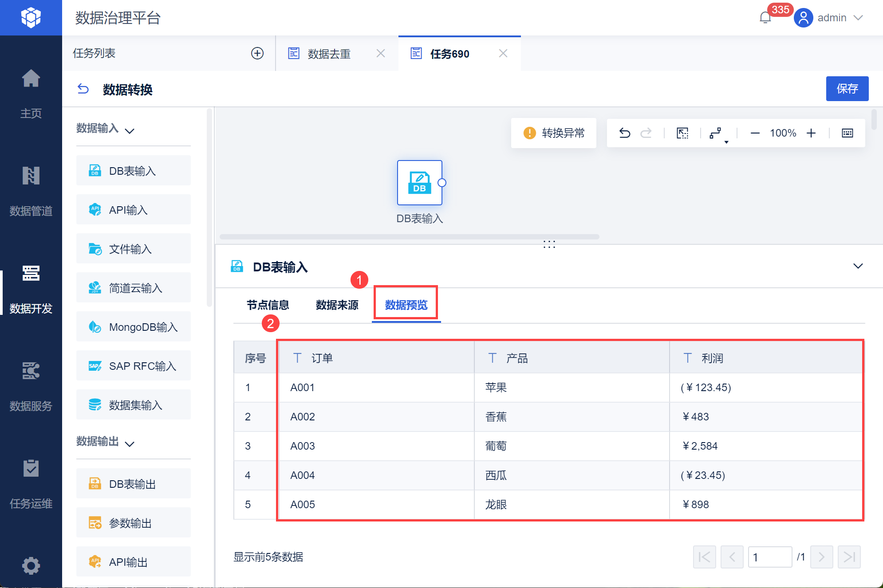The height and width of the screenshot is (588, 883).
Task: Click the 保存 button
Action: (847, 89)
